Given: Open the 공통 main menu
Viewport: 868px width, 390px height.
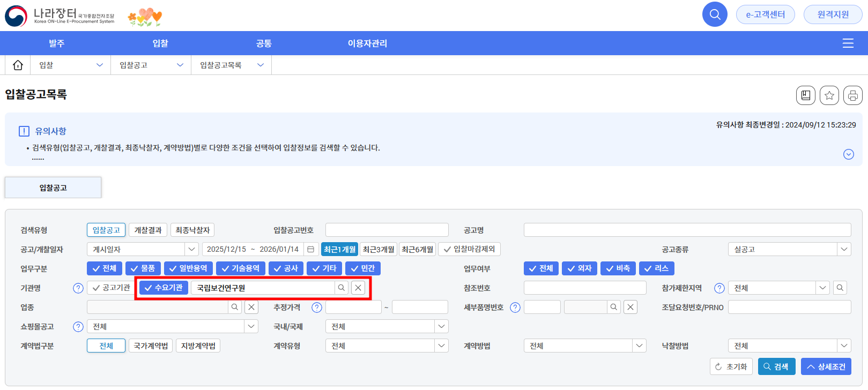Looking at the screenshot, I should [264, 43].
